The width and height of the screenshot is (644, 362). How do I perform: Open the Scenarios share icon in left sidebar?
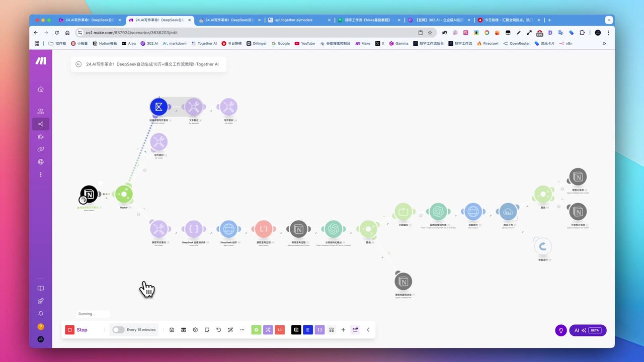41,124
